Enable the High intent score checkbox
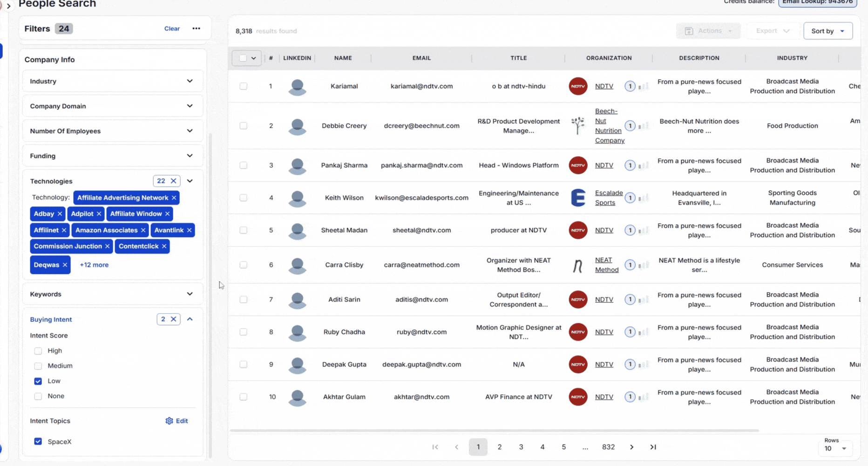 (x=38, y=351)
